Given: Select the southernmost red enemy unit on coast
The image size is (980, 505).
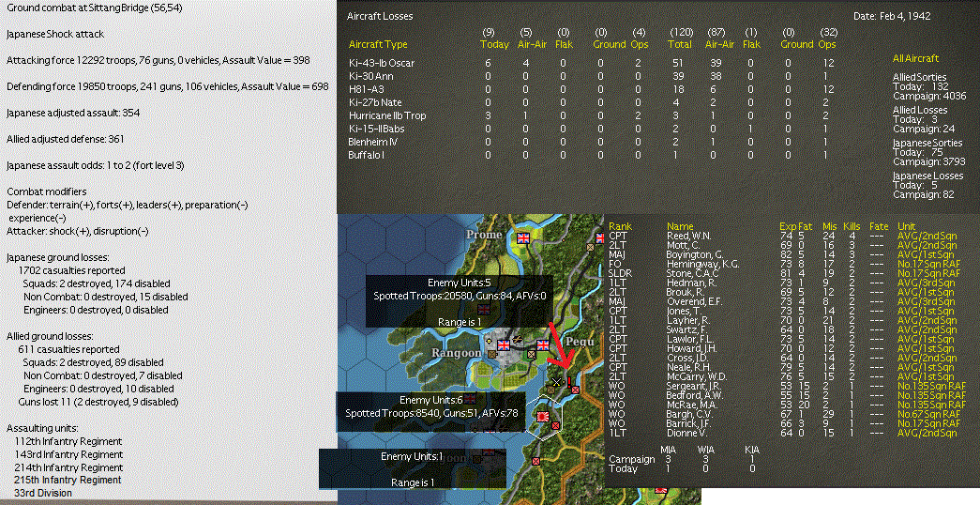Looking at the screenshot, I should pos(535,462).
